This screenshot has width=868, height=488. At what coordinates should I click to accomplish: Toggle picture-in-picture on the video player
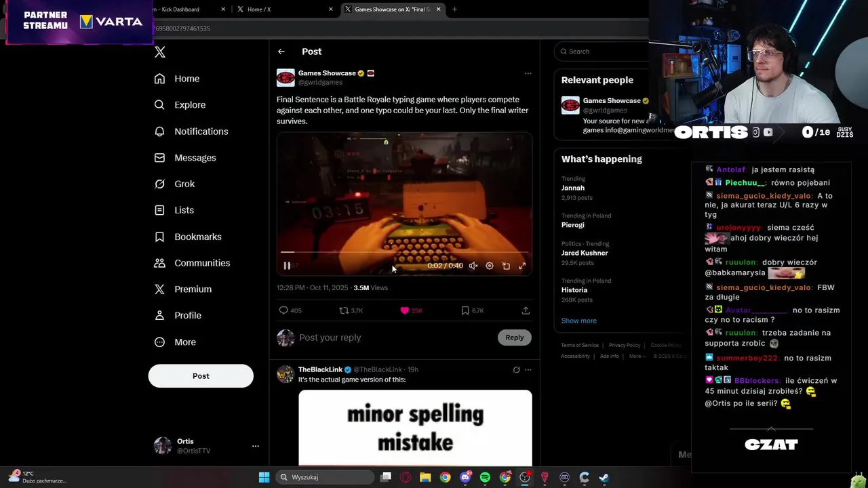(x=506, y=266)
